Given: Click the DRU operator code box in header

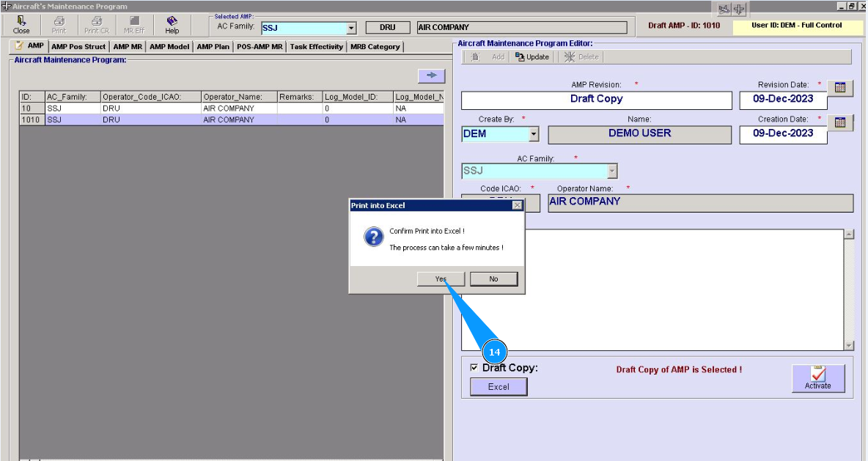Looking at the screenshot, I should pyautogui.click(x=388, y=28).
